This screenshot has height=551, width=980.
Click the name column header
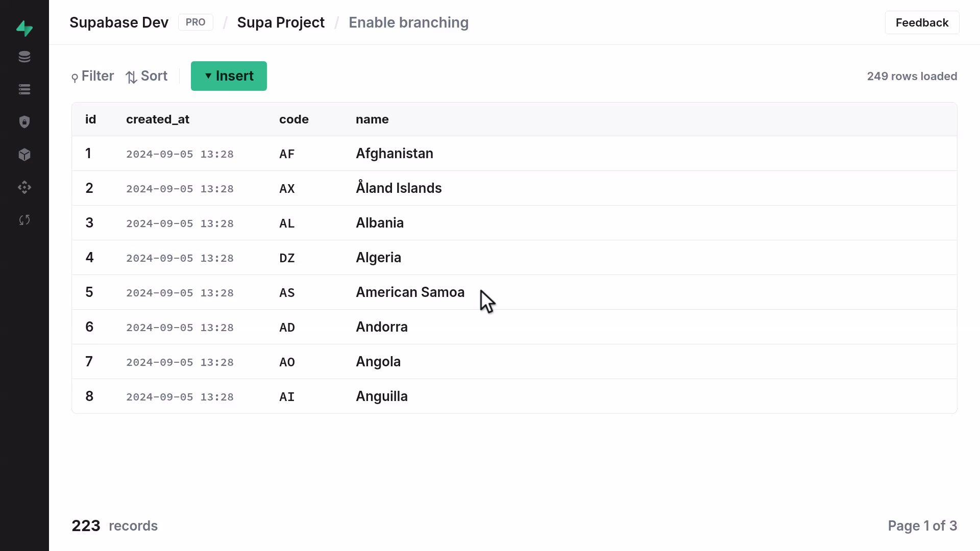tap(372, 119)
